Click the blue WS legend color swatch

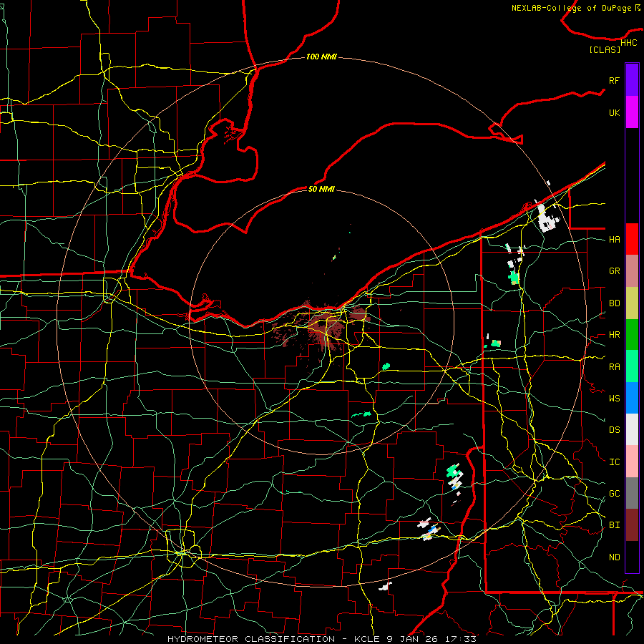click(x=632, y=398)
